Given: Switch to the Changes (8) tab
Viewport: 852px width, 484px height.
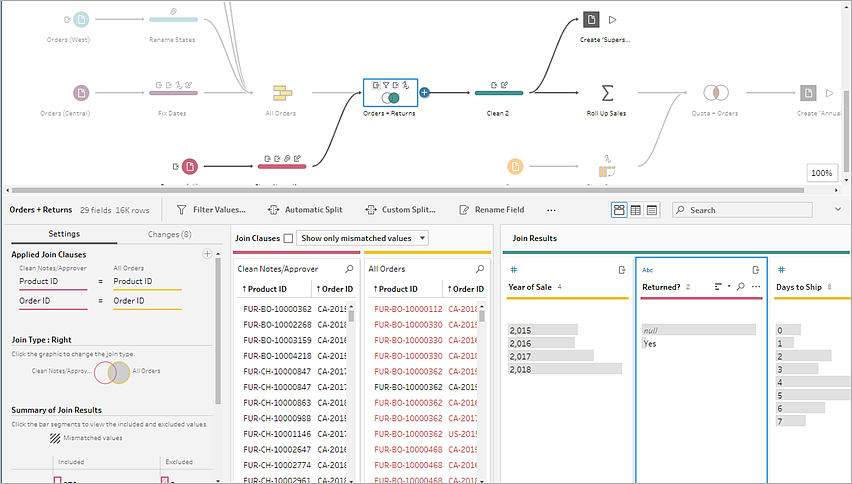Looking at the screenshot, I should [170, 234].
